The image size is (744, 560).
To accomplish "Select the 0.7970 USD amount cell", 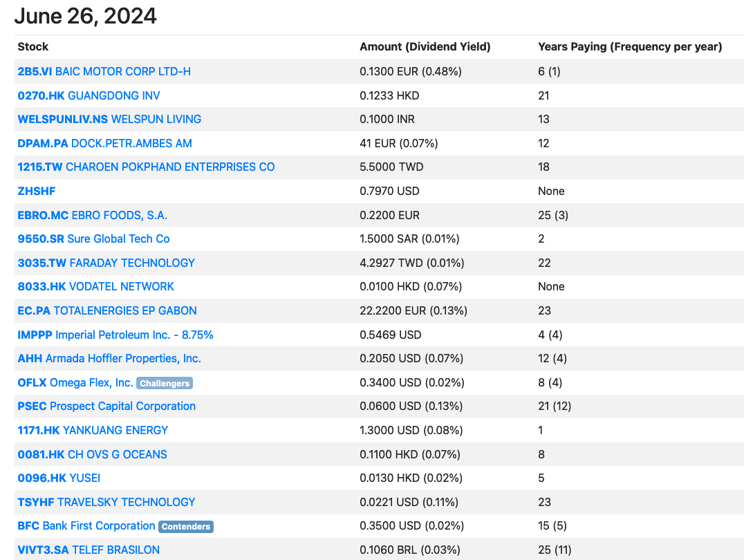I will 389,192.
